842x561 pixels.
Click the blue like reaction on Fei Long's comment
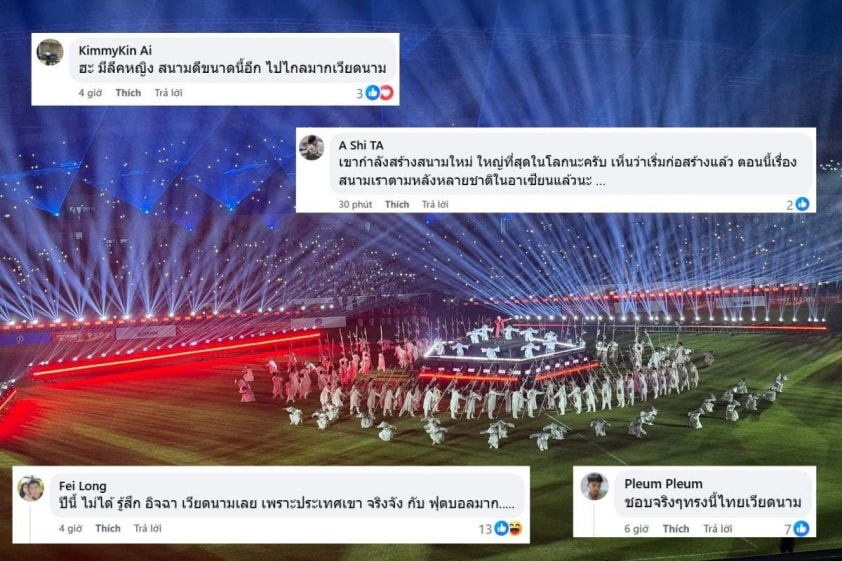tap(502, 528)
